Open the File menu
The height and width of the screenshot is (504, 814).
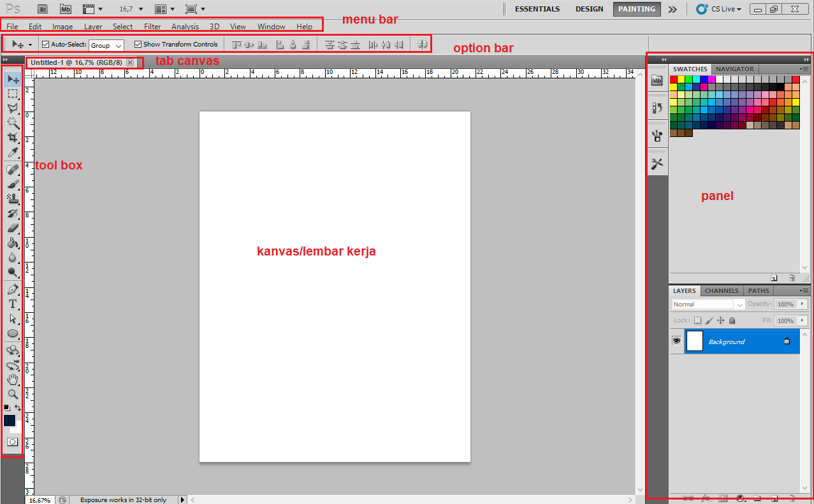pos(12,27)
